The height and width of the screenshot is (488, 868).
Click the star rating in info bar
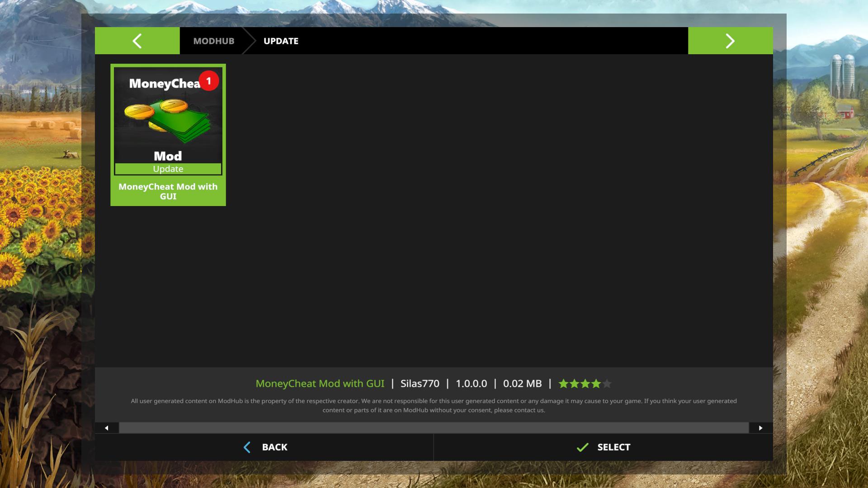coord(585,384)
